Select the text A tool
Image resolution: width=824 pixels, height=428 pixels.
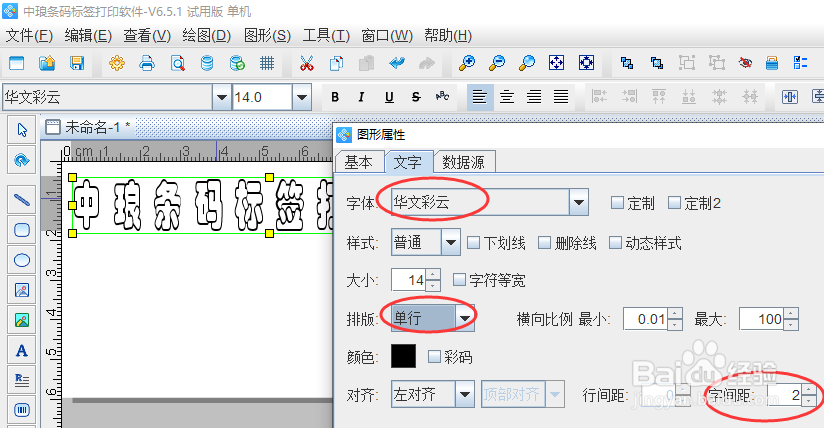click(22, 350)
